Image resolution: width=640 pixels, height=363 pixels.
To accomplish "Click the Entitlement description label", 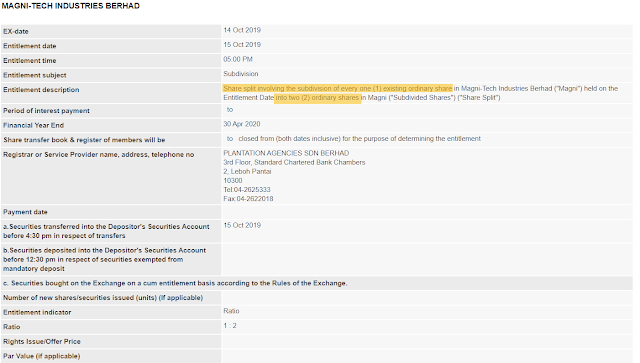I will tap(41, 90).
